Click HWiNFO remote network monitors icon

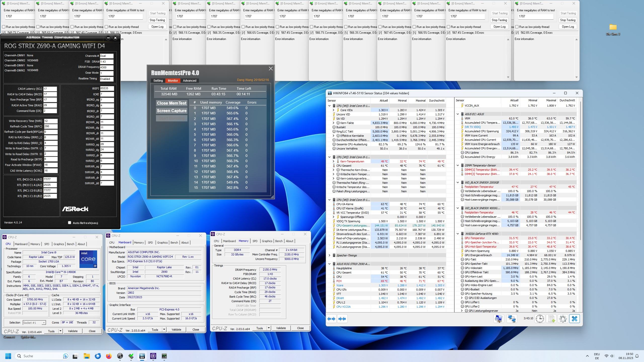pyautogui.click(x=512, y=319)
